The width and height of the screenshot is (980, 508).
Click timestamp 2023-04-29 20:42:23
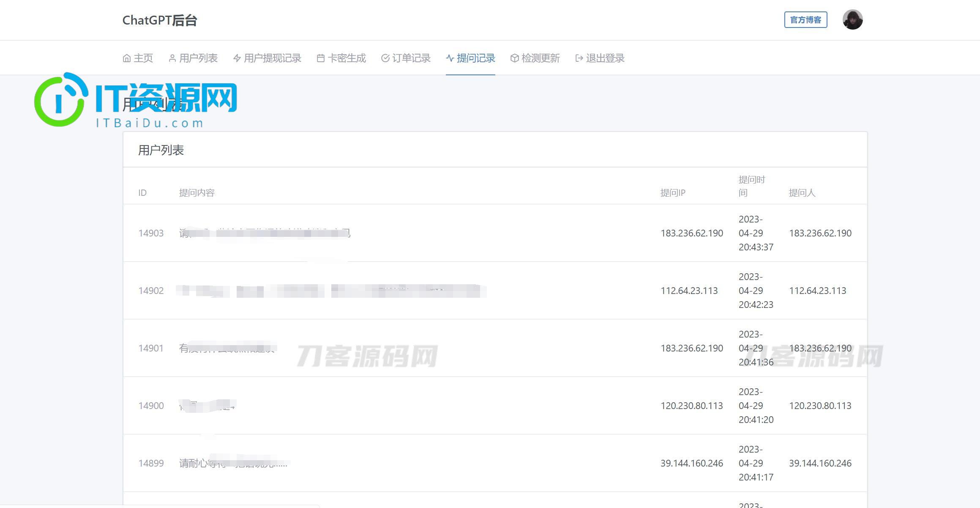tap(756, 291)
